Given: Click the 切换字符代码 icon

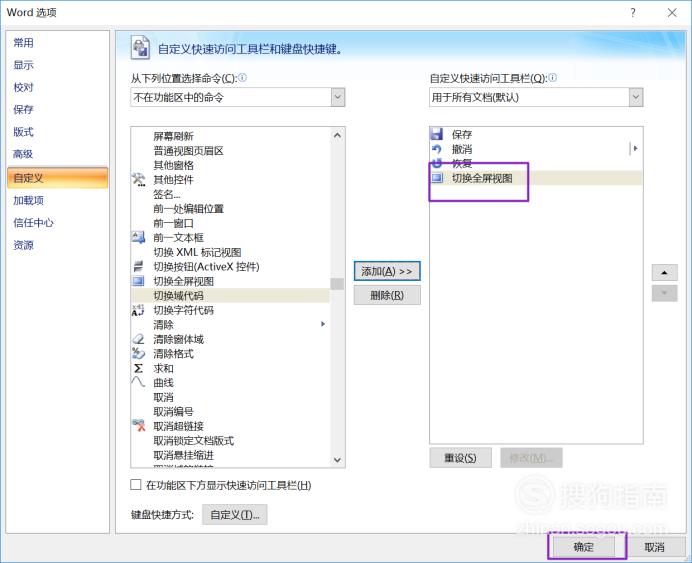Looking at the screenshot, I should [x=138, y=310].
